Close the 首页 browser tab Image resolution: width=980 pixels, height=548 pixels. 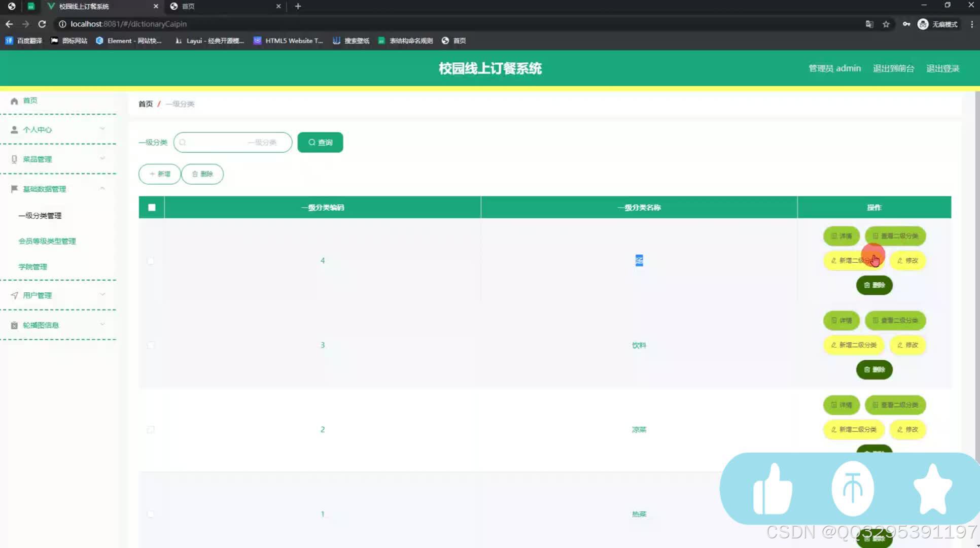click(x=278, y=6)
